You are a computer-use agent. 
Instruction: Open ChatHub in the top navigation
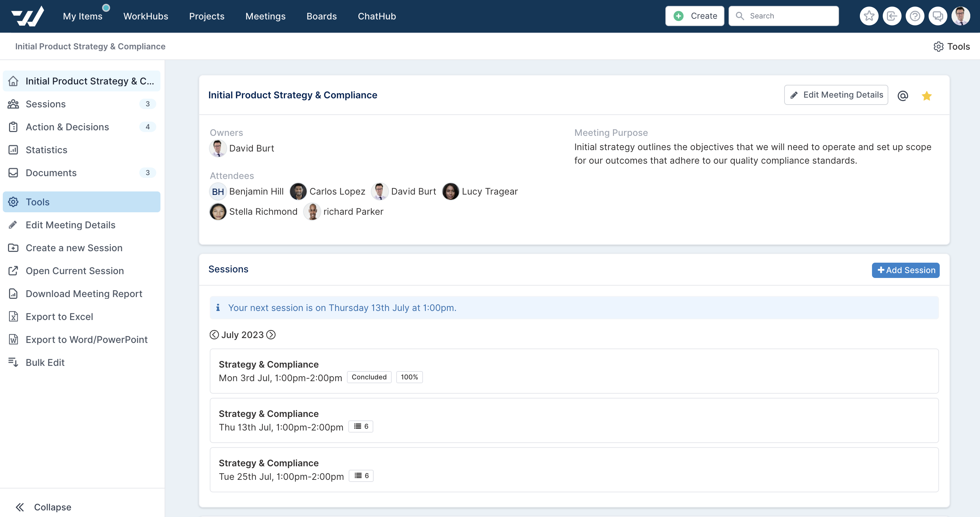377,16
